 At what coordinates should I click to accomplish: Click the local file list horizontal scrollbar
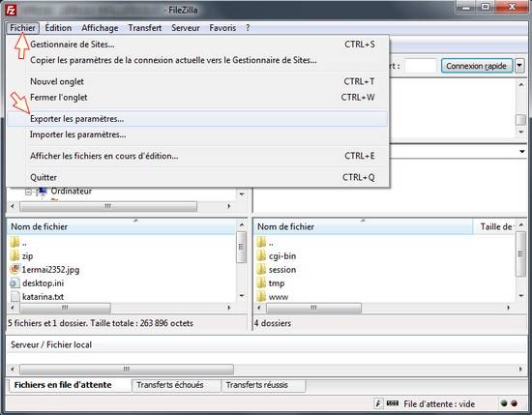[121, 308]
